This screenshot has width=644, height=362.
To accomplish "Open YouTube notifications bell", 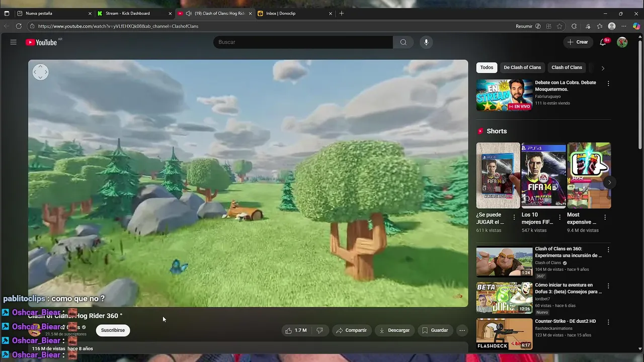I will pyautogui.click(x=603, y=42).
